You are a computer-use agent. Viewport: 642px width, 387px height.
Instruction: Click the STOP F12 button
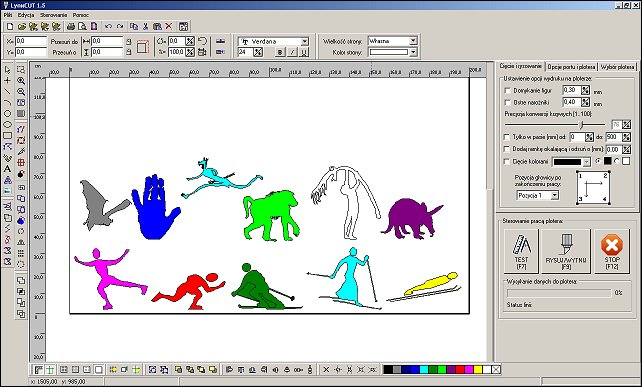(612, 251)
